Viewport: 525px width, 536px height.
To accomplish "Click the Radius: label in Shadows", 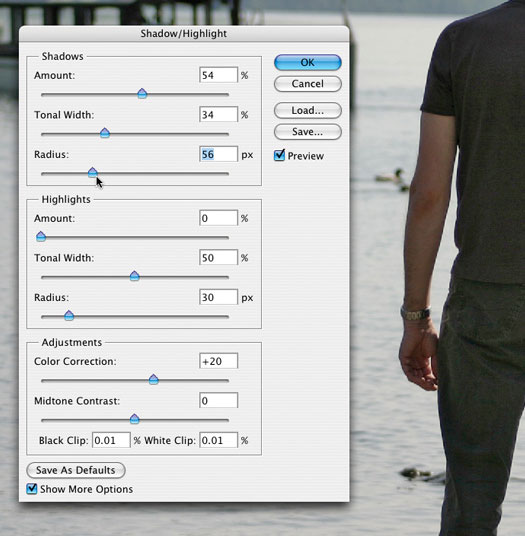I will click(51, 155).
